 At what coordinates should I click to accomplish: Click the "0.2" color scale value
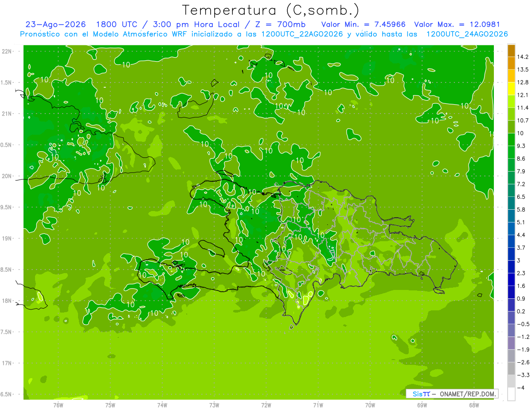[x=521, y=311]
